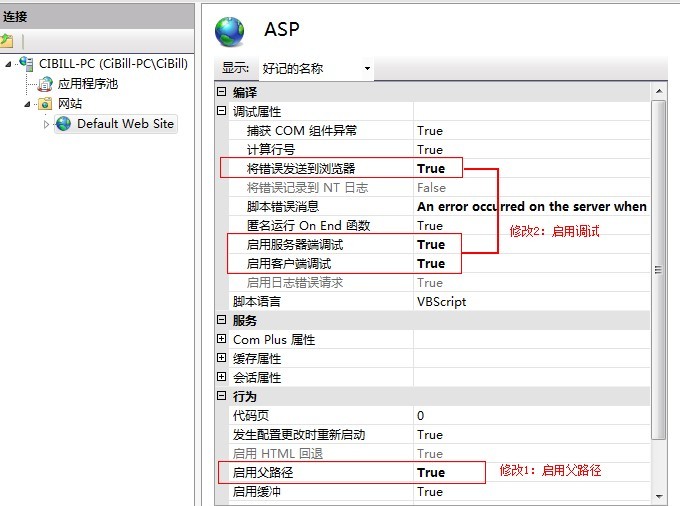Viewport: 680px width, 506px height.
Task: Click the application pools icon
Action: pos(45,84)
